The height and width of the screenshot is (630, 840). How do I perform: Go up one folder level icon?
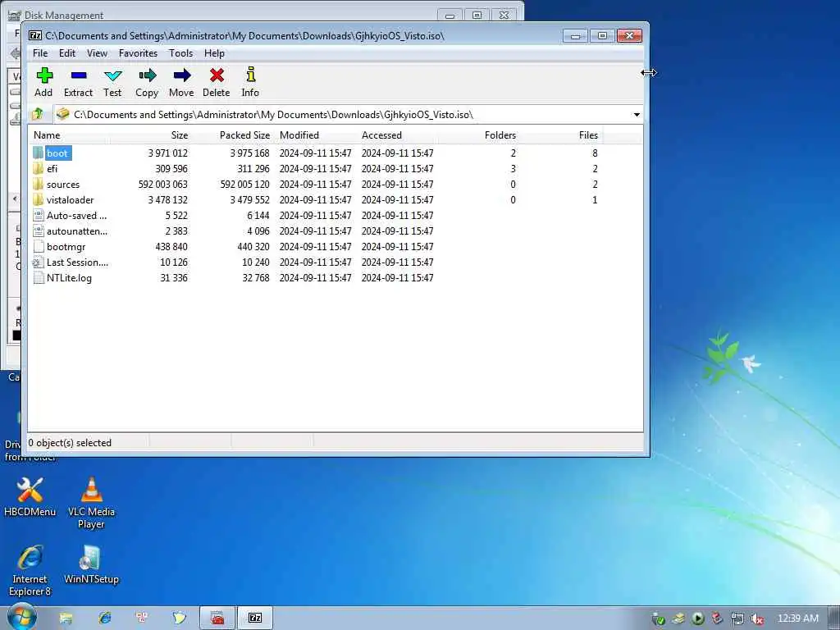point(38,114)
